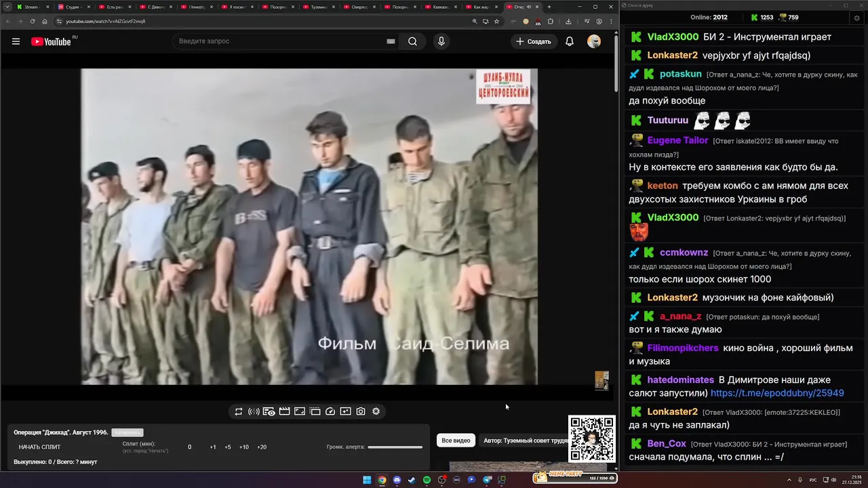The height and width of the screenshot is (488, 868).
Task: Select the Автор: Туземный совет chip
Action: point(525,441)
